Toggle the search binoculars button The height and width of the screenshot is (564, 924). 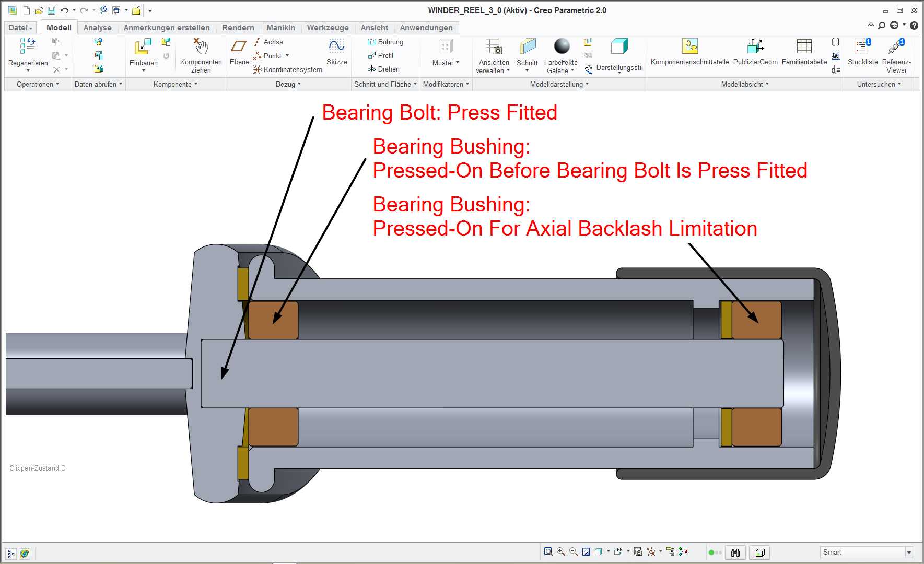pos(735,553)
